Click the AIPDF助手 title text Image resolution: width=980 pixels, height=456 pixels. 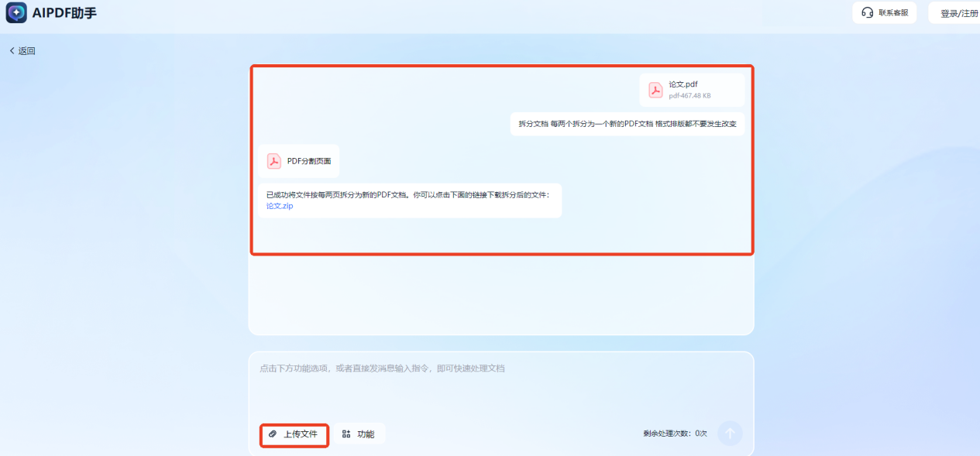pyautogui.click(x=65, y=13)
